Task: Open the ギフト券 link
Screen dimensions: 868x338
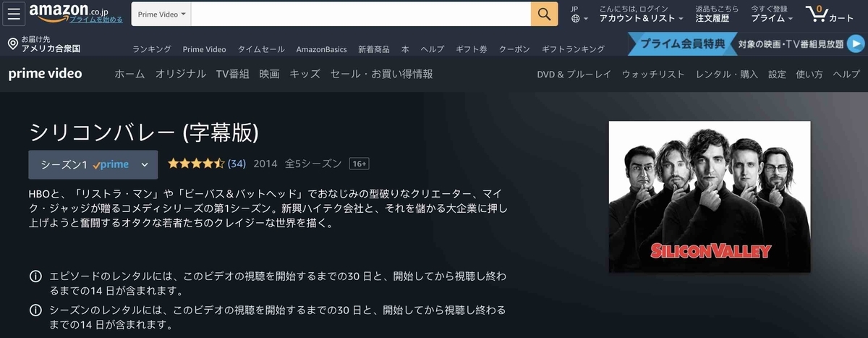Action: coord(472,49)
